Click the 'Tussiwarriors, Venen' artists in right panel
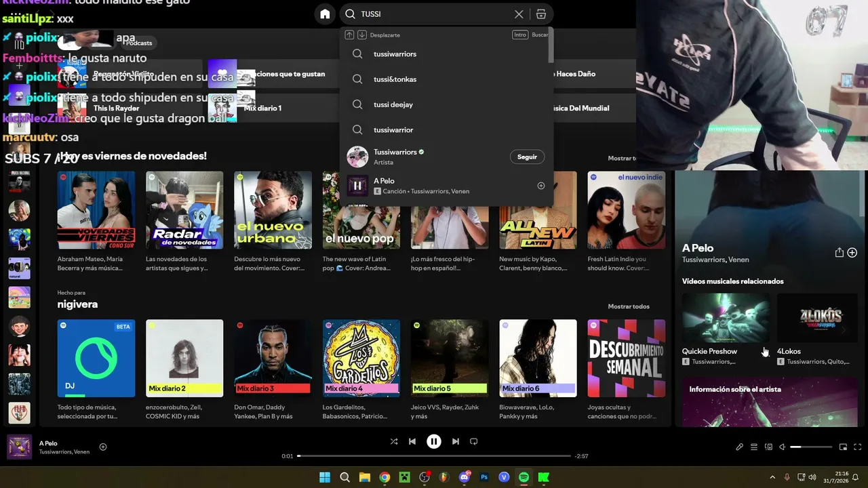Screen dimensions: 868x488 tap(715, 260)
